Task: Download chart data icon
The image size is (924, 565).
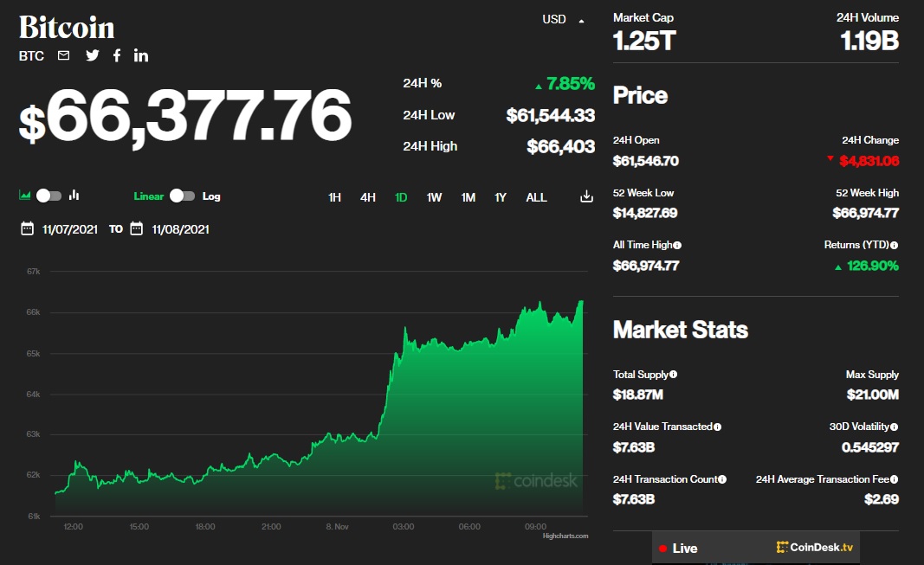Action: pyautogui.click(x=586, y=196)
